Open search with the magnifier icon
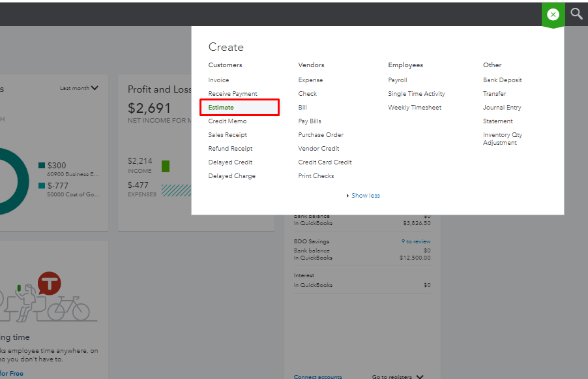Viewport: 588px width, 379px height. [576, 14]
